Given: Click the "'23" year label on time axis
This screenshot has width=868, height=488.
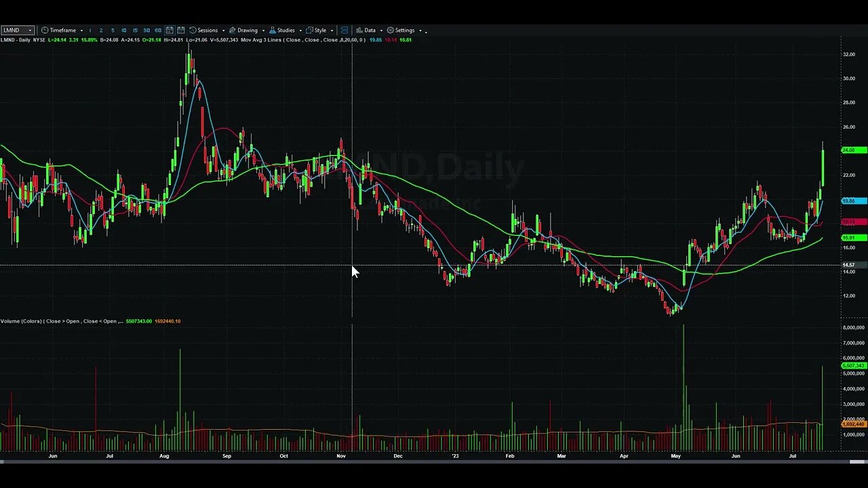Looking at the screenshot, I should tap(455, 456).
